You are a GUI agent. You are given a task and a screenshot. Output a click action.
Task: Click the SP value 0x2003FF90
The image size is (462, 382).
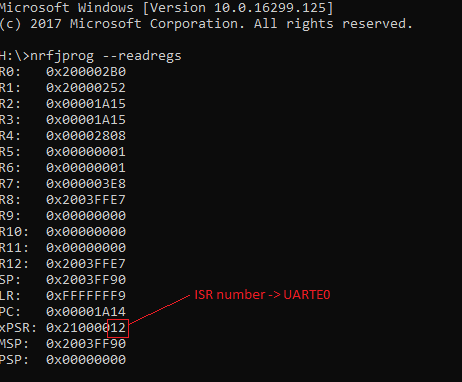[x=86, y=280]
